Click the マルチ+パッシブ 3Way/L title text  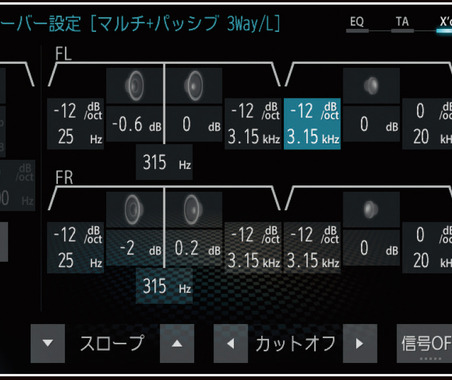click(x=185, y=23)
